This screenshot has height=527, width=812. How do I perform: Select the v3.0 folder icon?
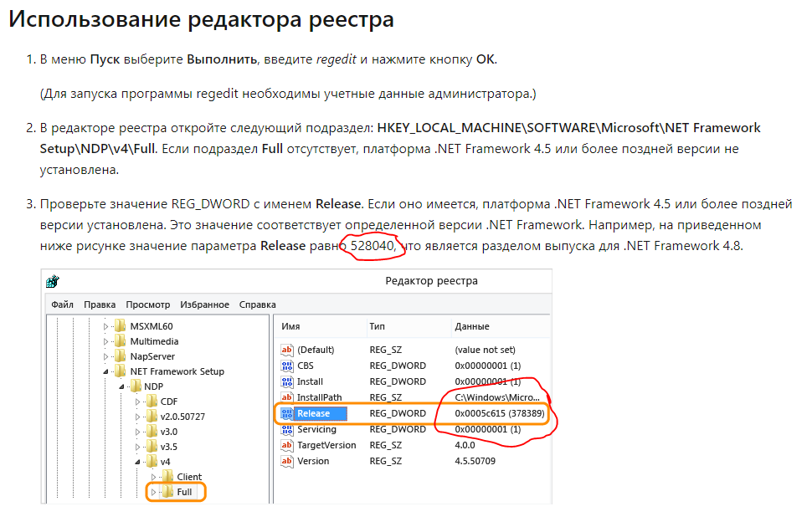pos(152,431)
